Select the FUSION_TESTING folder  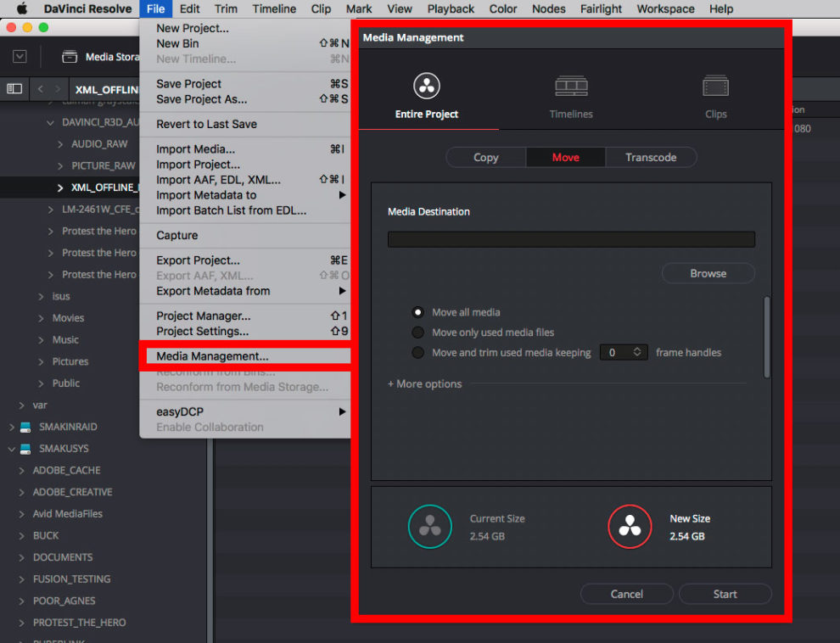[x=72, y=579]
